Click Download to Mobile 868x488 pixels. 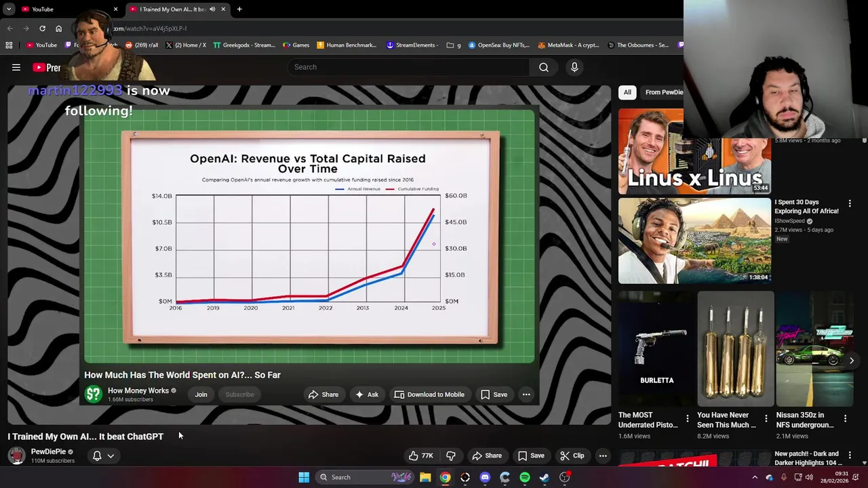tap(429, 394)
